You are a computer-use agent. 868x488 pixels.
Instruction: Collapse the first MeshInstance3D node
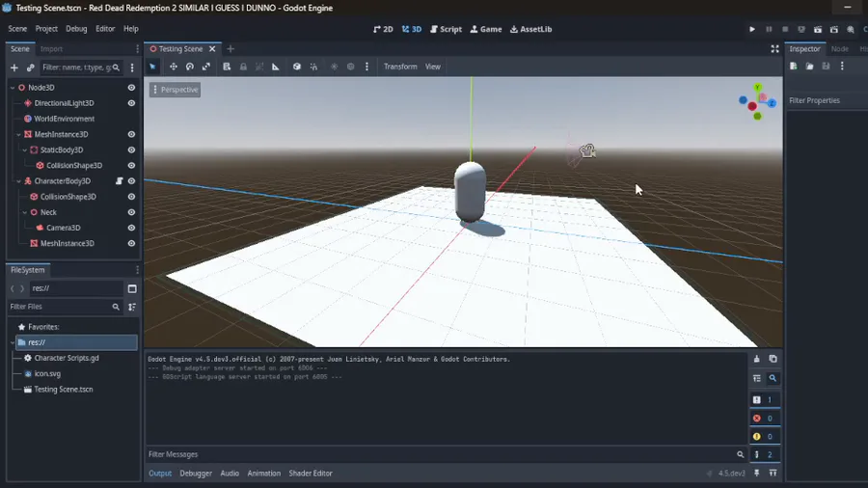[19, 134]
